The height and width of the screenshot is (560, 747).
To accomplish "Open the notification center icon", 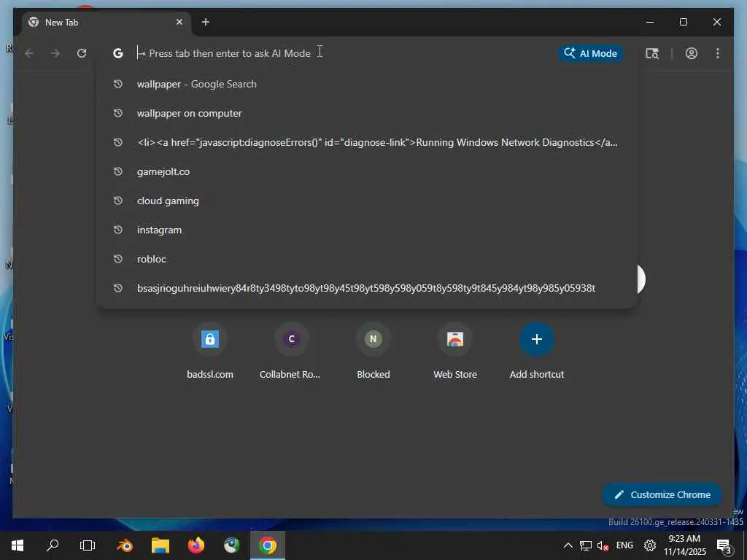I will click(x=724, y=546).
